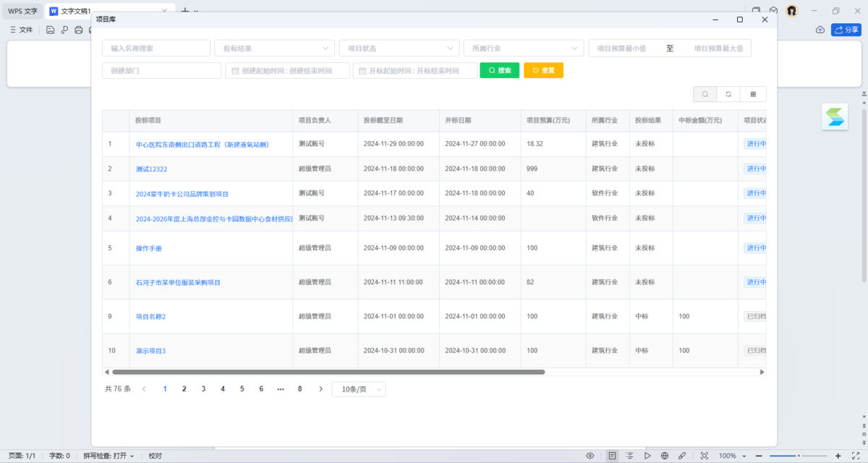
Task: Click the print icon in WPS toolbar
Action: (x=79, y=30)
